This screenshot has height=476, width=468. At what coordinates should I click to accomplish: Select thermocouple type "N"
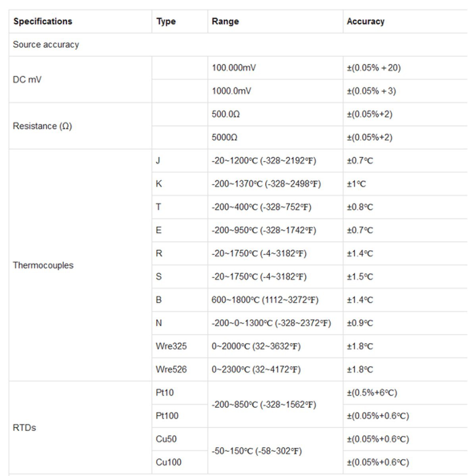click(159, 323)
